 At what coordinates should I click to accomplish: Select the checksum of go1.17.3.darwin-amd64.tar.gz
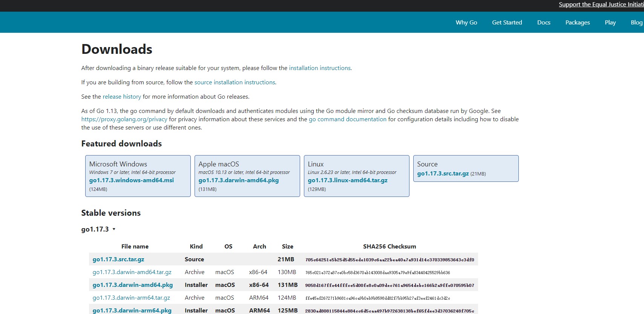pyautogui.click(x=377, y=273)
